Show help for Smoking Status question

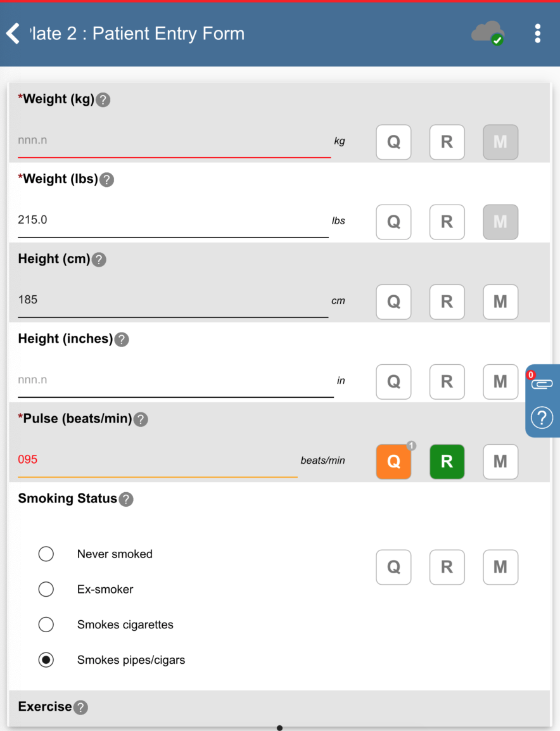click(x=126, y=499)
